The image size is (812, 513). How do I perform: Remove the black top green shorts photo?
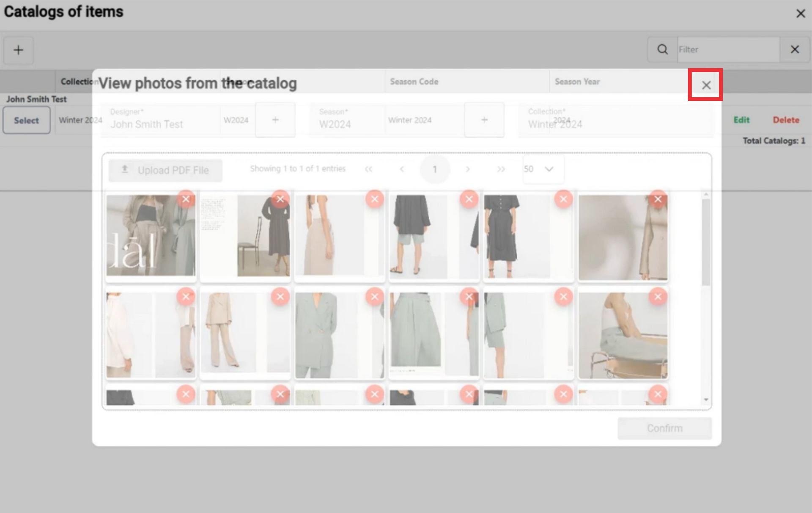(469, 199)
